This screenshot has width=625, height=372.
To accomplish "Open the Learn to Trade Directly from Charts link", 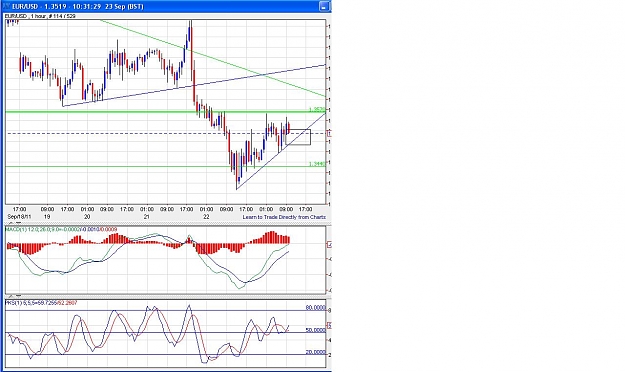I will click(x=284, y=217).
